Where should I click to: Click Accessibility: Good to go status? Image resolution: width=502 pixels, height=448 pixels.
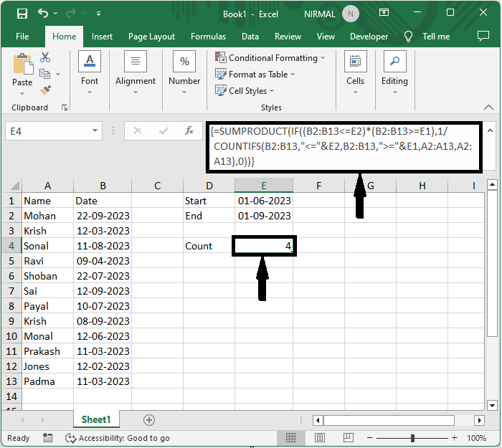pyautogui.click(x=117, y=438)
